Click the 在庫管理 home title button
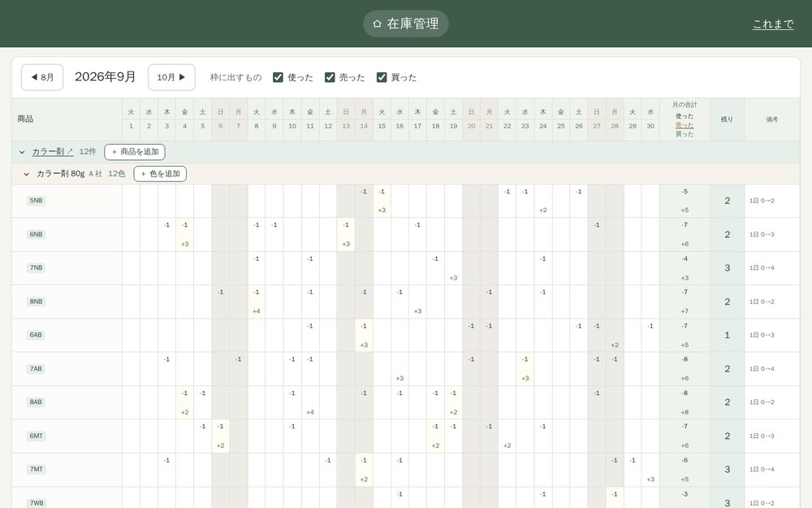Viewport: 812px width, 508px height. 405,24
